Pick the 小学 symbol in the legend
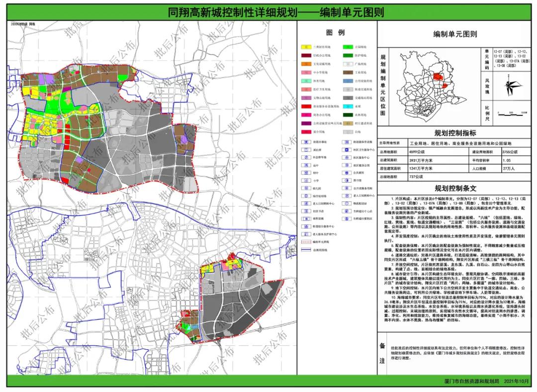537x392 pixels. 305,181
